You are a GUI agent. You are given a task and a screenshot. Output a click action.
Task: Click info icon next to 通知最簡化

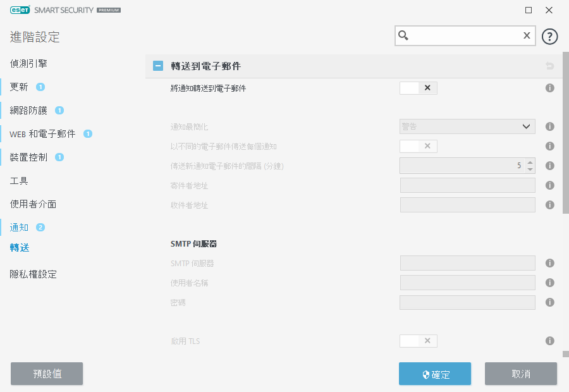pyautogui.click(x=549, y=126)
